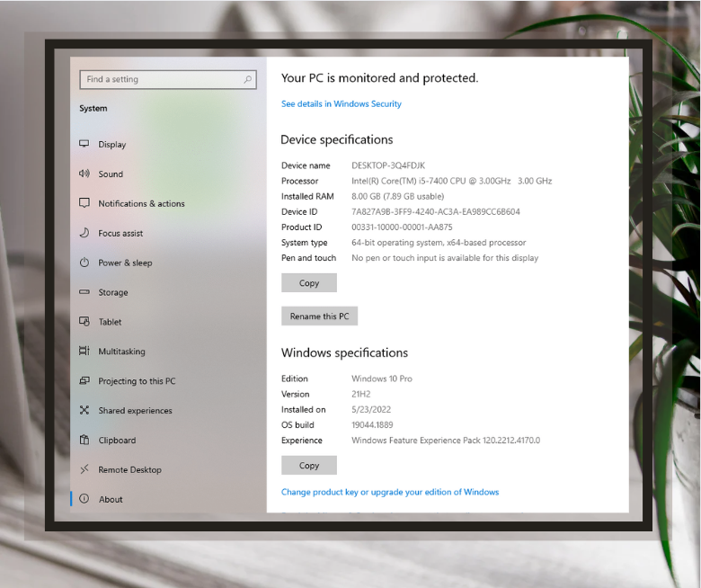Open the Display settings page

168,144
